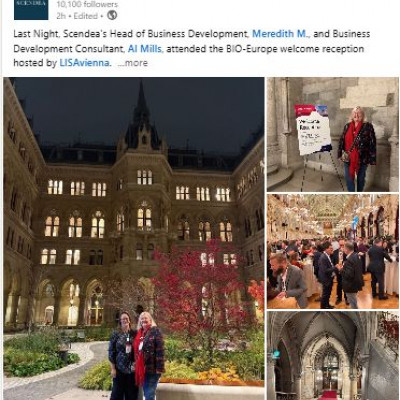Click the 10,100 followers count
This screenshot has width=400, height=400.
87,4
